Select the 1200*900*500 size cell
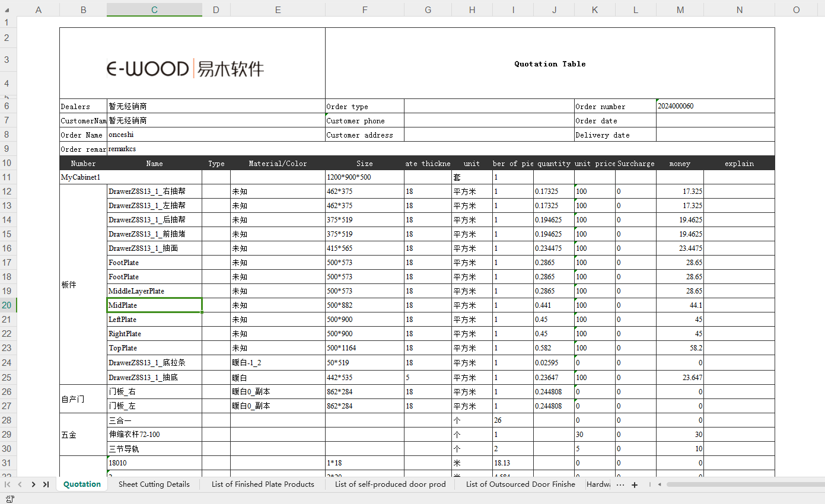825x504 pixels. [365, 177]
